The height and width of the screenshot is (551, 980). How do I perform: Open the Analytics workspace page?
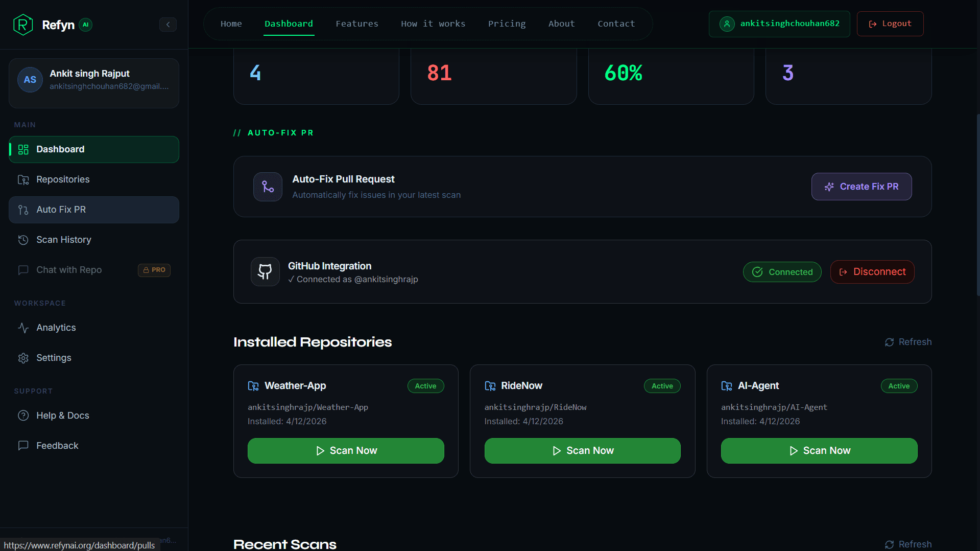(56, 328)
